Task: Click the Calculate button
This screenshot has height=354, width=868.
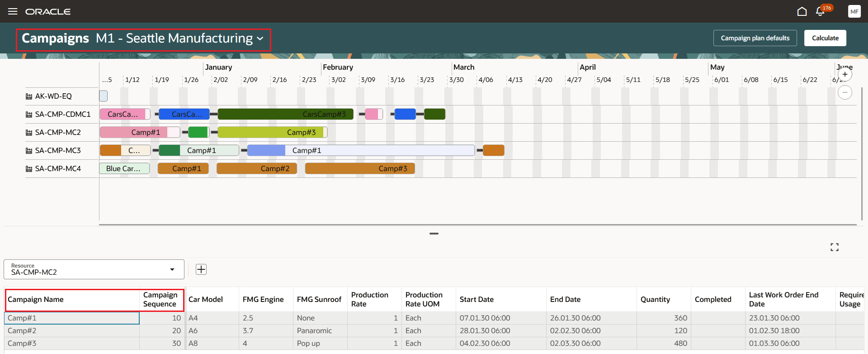Action: click(x=825, y=38)
